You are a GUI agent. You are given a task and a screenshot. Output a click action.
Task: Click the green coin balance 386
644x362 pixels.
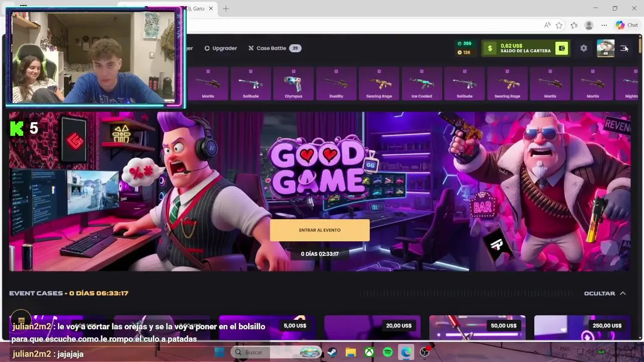(464, 44)
